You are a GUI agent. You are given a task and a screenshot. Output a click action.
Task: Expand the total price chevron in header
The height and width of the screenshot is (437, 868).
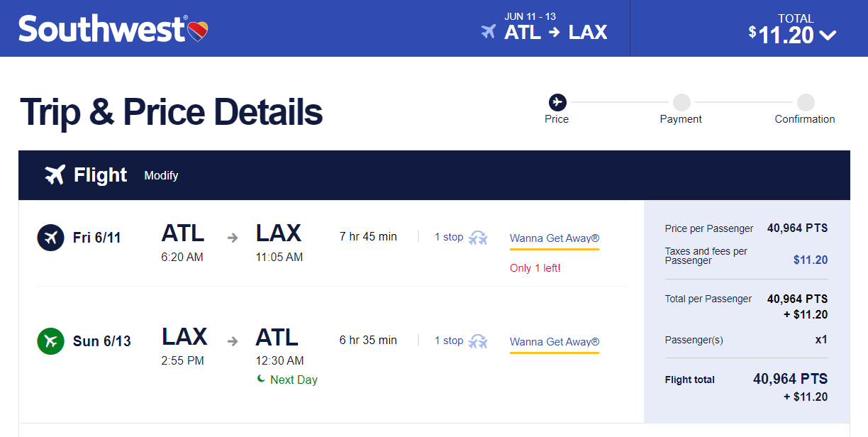828,35
